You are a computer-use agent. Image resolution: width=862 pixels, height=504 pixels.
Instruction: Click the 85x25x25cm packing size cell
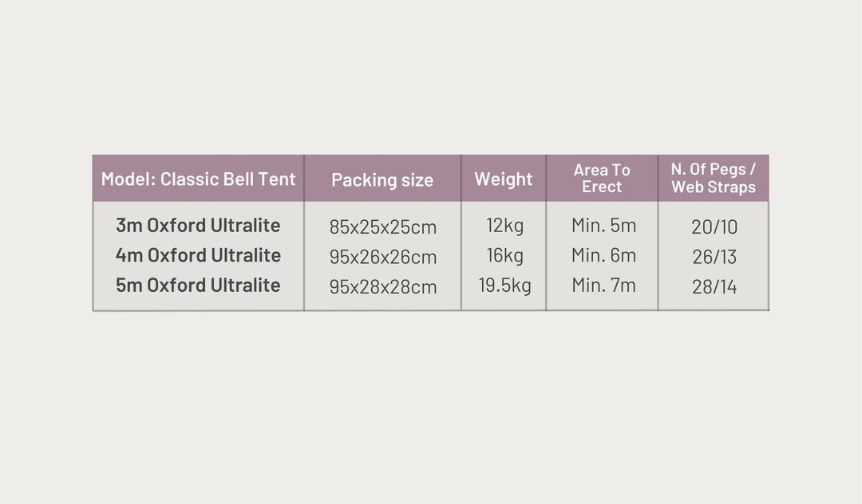click(x=383, y=227)
